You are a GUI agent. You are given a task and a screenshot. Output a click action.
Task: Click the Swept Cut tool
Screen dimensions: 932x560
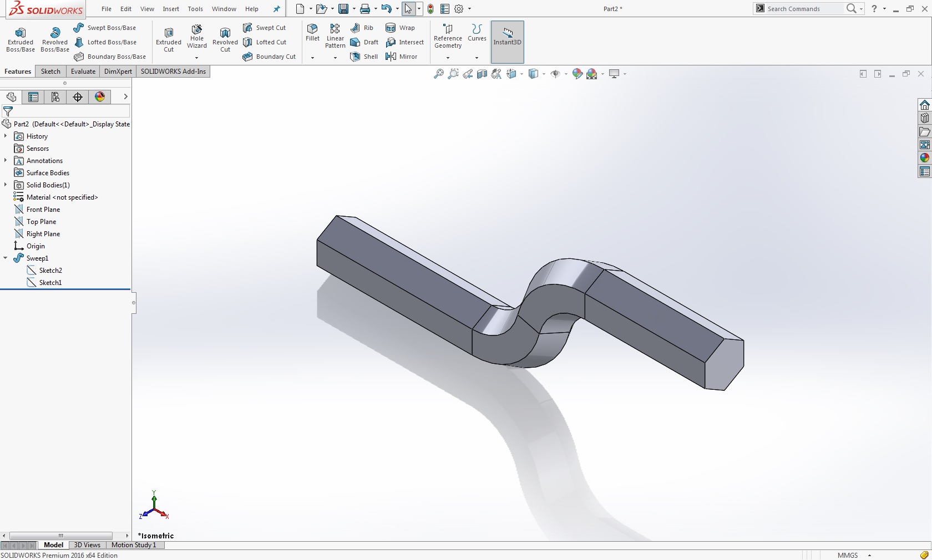pyautogui.click(x=265, y=28)
